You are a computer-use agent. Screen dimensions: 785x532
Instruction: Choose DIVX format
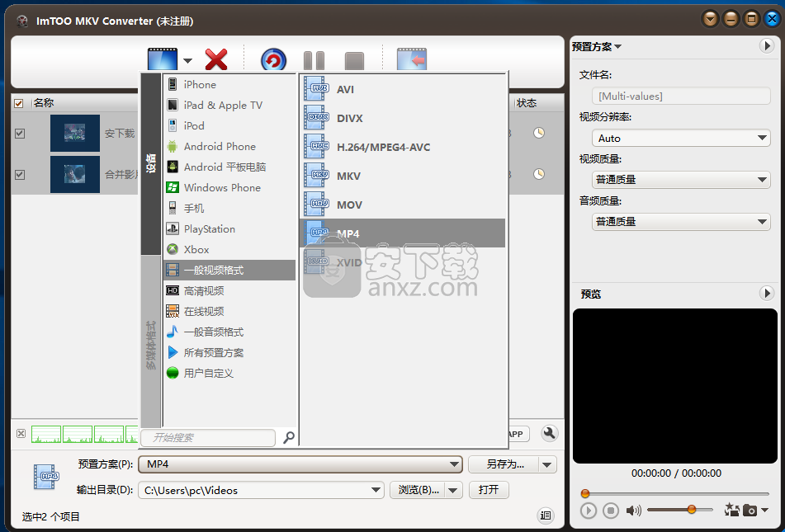tap(403, 118)
